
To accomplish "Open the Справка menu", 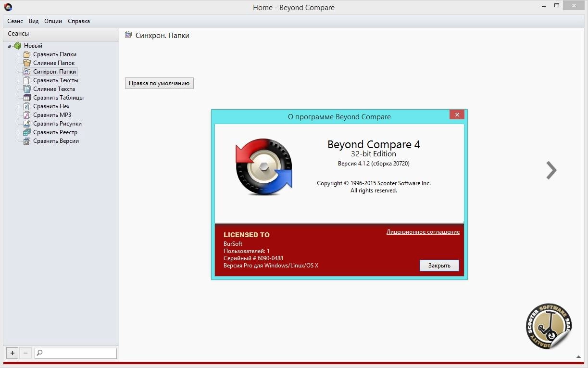I will click(79, 21).
